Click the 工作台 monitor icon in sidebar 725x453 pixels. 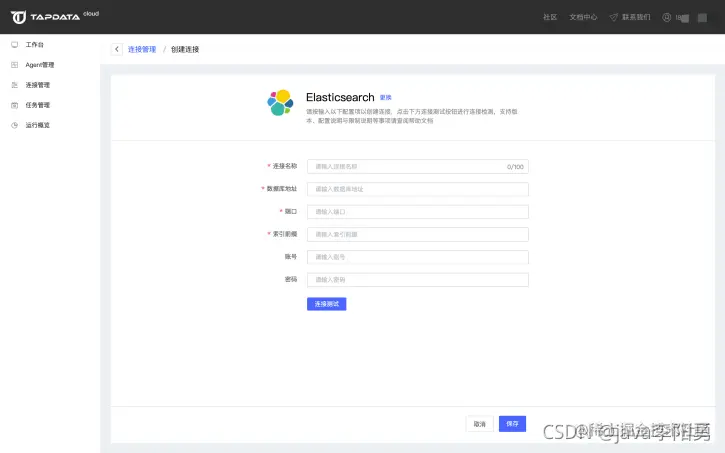pos(15,45)
